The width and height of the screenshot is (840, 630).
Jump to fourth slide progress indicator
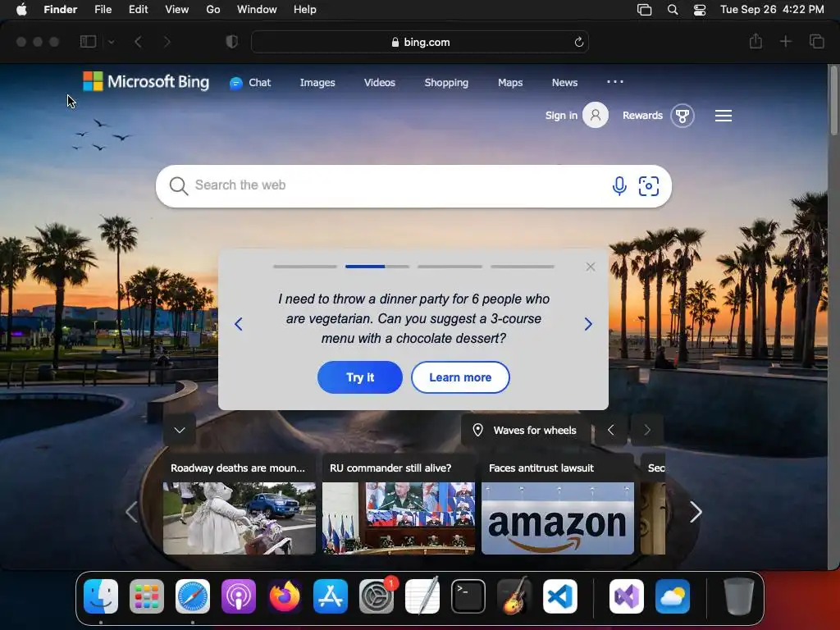[523, 267]
